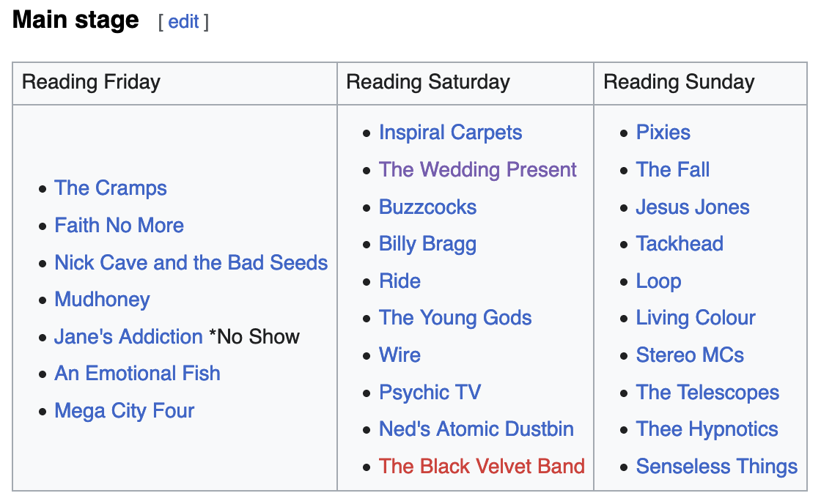This screenshot has width=821, height=504.
Task: Open the Inspiral Carpets link
Action: [x=450, y=133]
